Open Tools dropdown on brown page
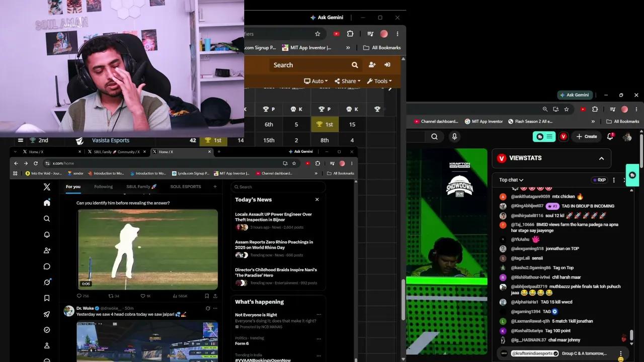Screen dimensions: 644x362 tap(379, 81)
